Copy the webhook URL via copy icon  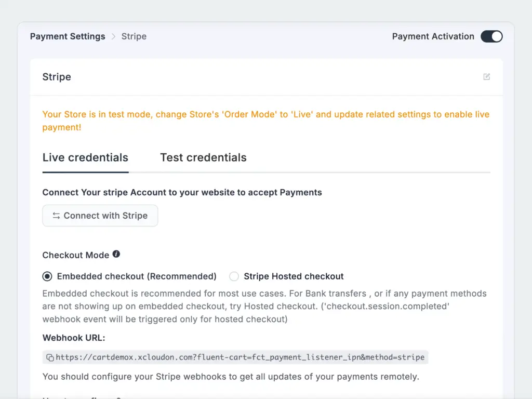(50, 357)
